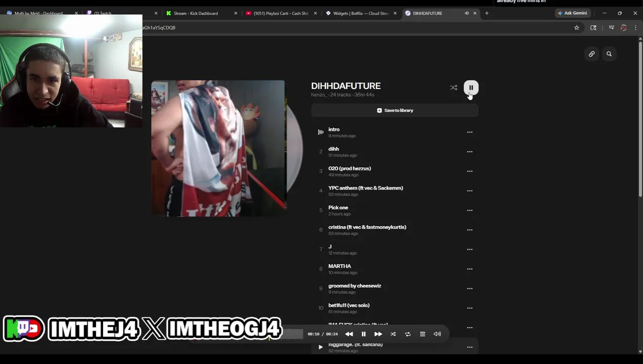Open options menu for cristina track
Viewport: 643px width, 364px height.
tap(470, 230)
